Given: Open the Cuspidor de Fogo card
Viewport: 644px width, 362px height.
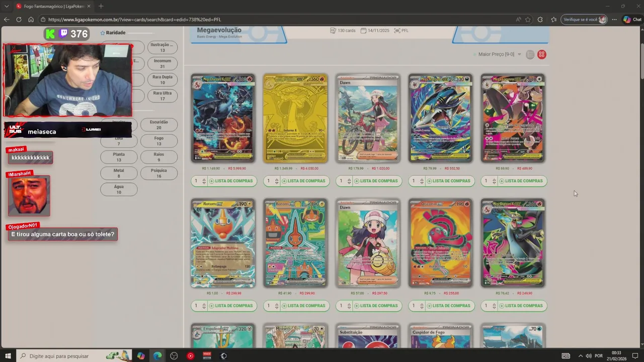Looking at the screenshot, I should point(440,336).
